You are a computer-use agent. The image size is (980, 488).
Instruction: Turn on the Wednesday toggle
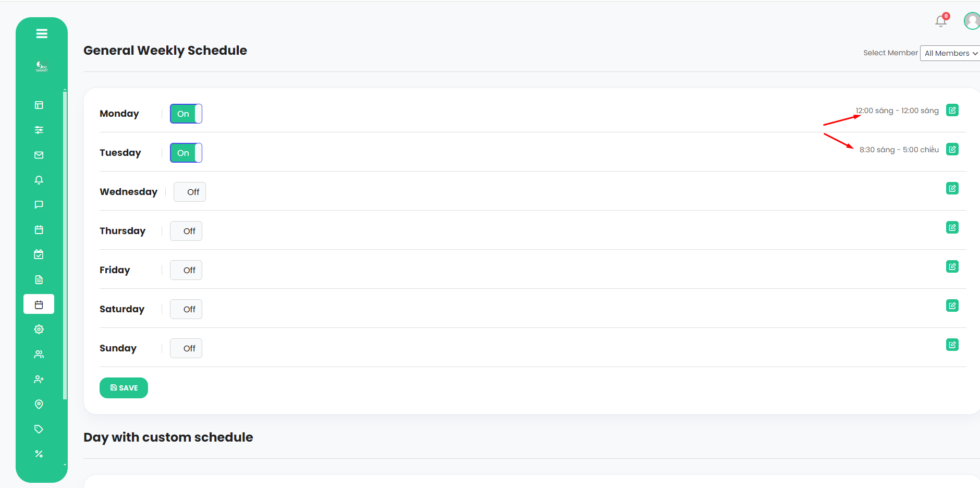point(190,192)
